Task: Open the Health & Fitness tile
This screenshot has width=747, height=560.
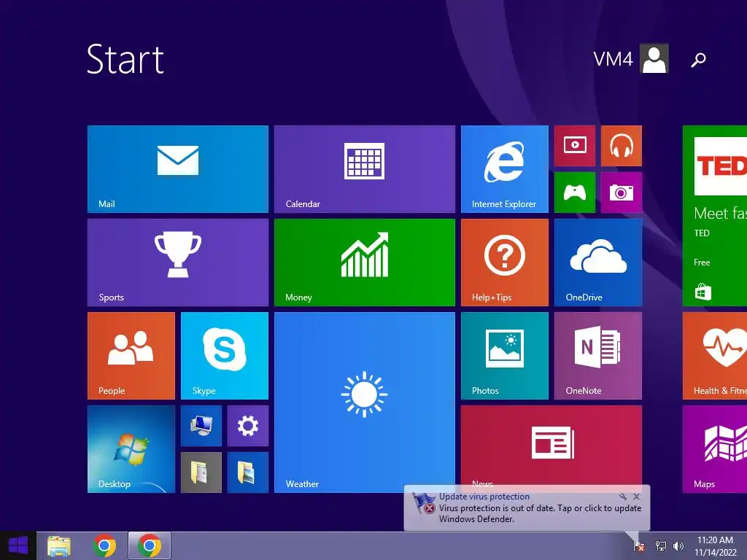Action: click(715, 356)
